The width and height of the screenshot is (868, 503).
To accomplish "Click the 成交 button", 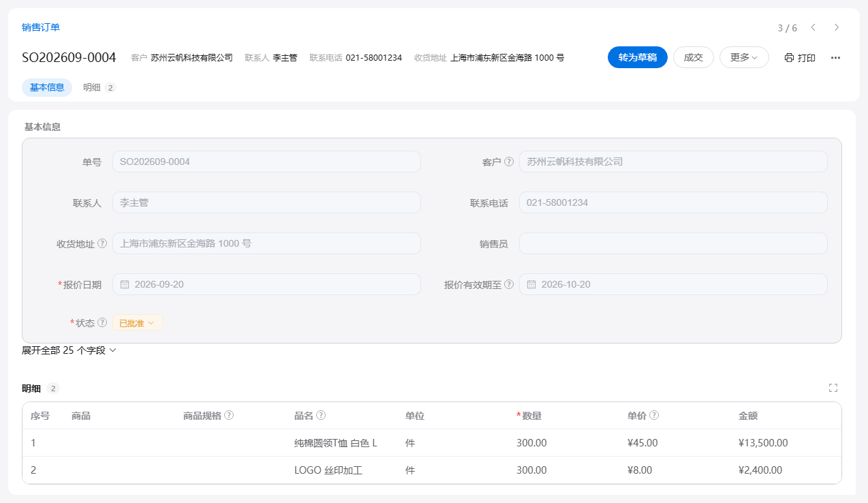I will (x=694, y=57).
